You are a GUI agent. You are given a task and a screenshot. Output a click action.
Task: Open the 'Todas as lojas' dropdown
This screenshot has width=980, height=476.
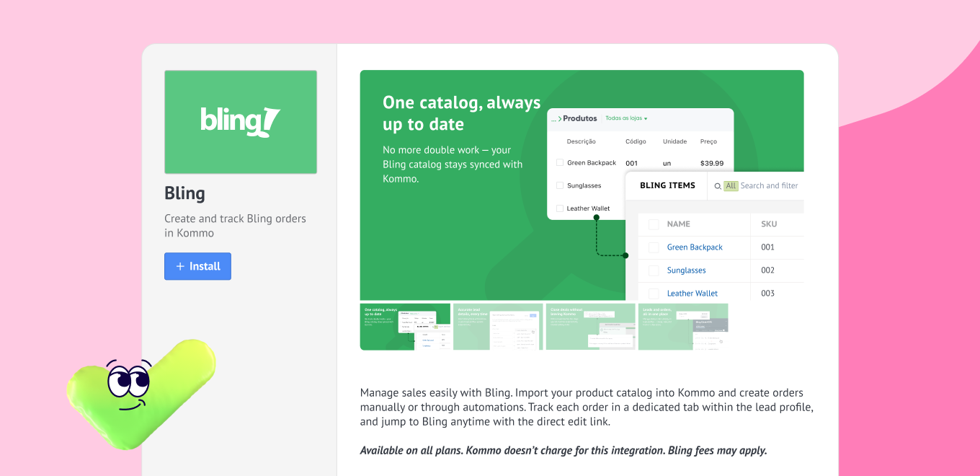pos(626,118)
